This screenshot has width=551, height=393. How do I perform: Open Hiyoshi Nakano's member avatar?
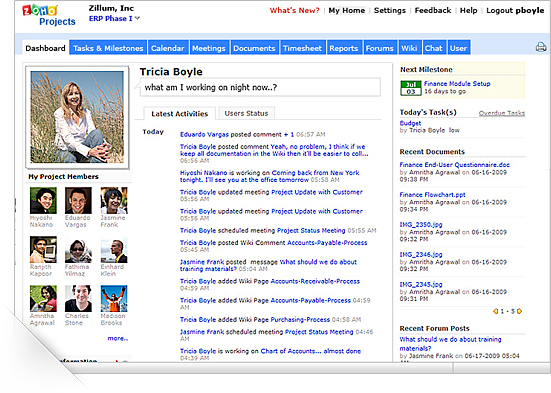pos(43,200)
